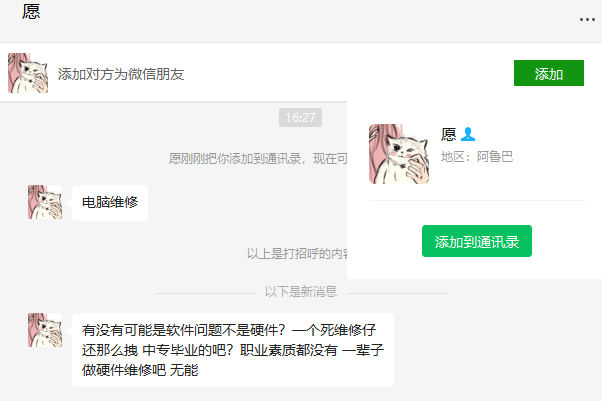The height and width of the screenshot is (401, 602).
Task: Click 添加到通讯录 button in profile card
Action: [477, 241]
